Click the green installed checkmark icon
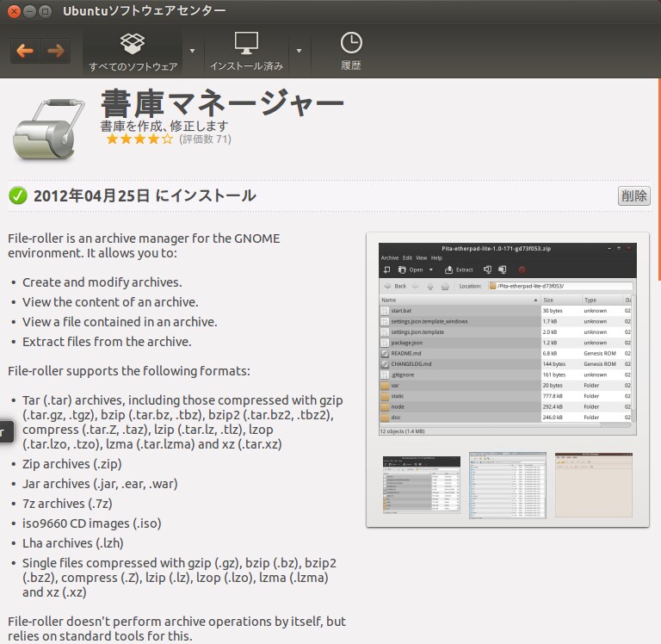This screenshot has width=661, height=644. coord(18,195)
